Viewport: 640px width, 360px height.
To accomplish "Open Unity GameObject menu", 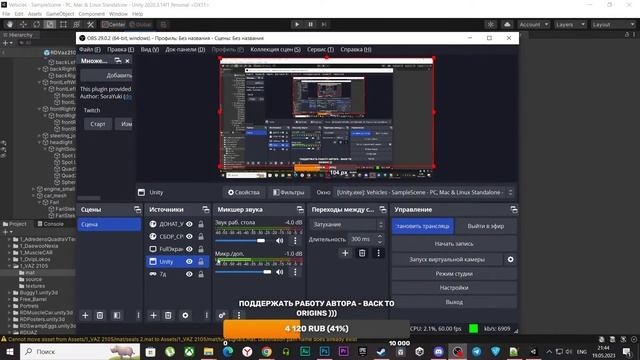I will 60,14.
